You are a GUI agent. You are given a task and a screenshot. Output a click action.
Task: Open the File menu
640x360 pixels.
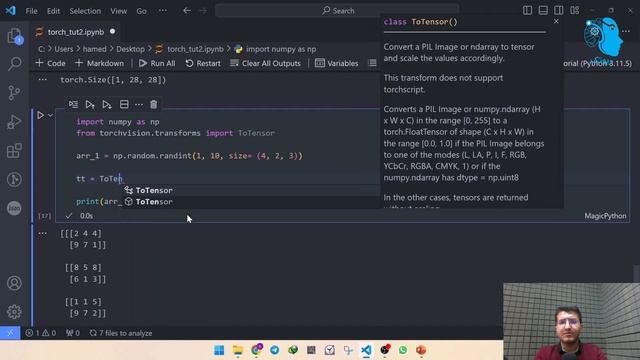[31, 11]
